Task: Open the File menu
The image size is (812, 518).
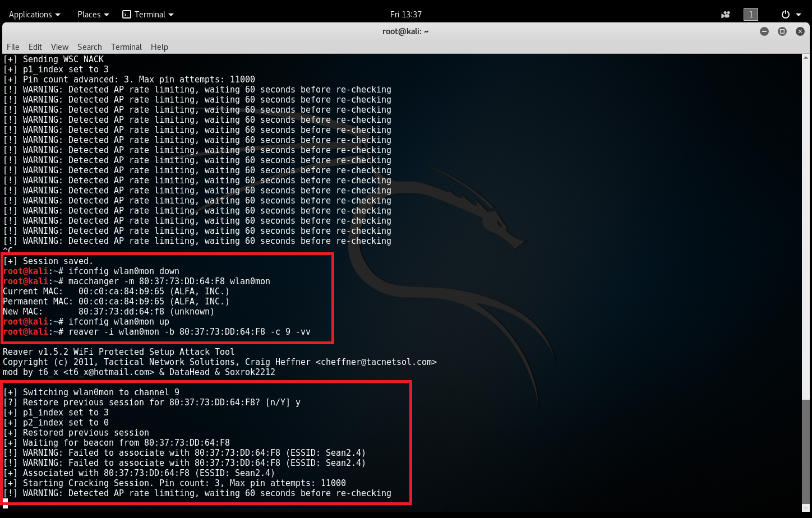Action: pyautogui.click(x=13, y=47)
